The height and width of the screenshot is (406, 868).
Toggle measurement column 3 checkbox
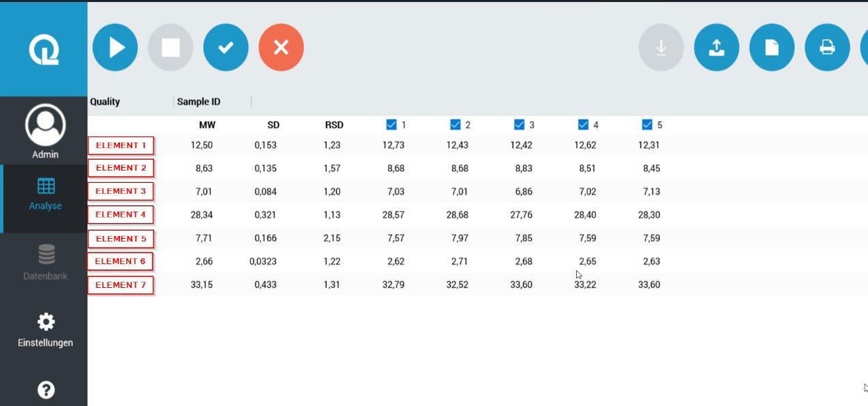tap(520, 125)
